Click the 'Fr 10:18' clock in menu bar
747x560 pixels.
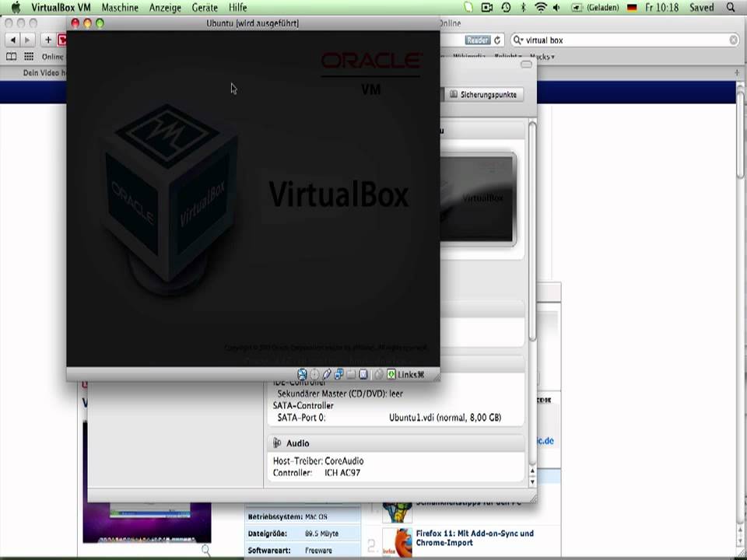[661, 8]
